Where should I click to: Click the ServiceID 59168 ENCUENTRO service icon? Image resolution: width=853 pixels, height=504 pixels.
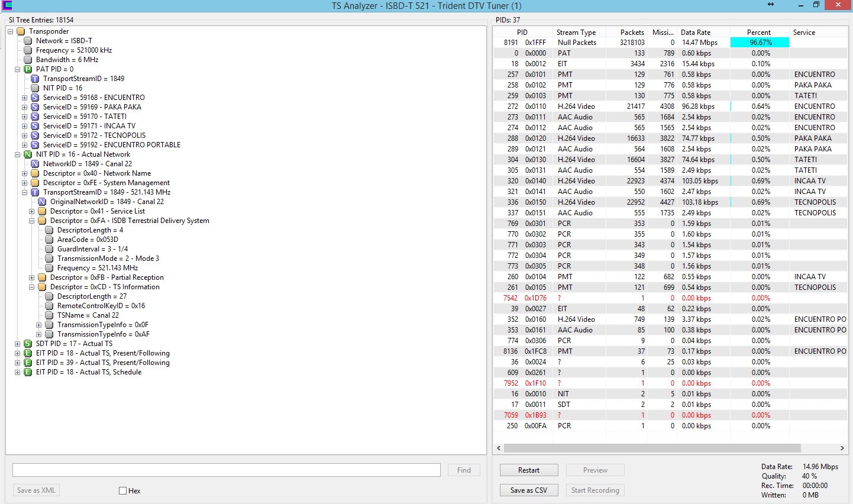click(35, 98)
